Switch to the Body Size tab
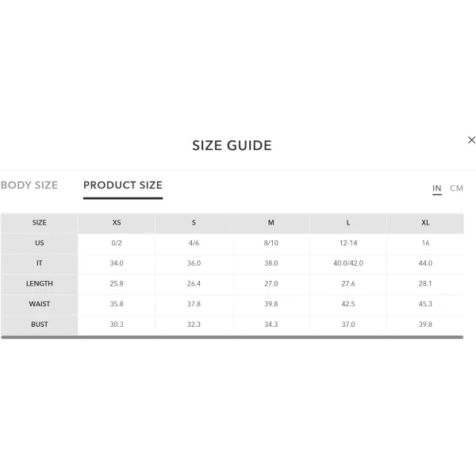Screen dimensions: 476x476 [x=29, y=185]
